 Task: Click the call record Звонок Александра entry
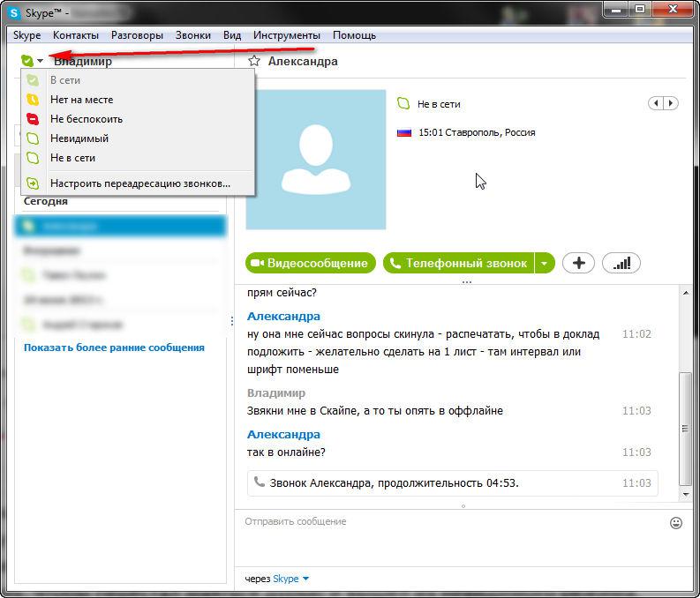point(453,483)
